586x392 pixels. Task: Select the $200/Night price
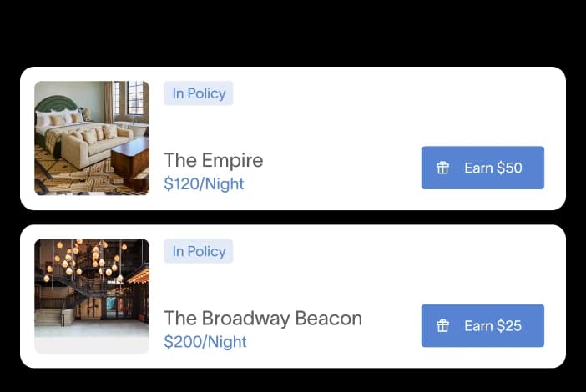click(205, 342)
